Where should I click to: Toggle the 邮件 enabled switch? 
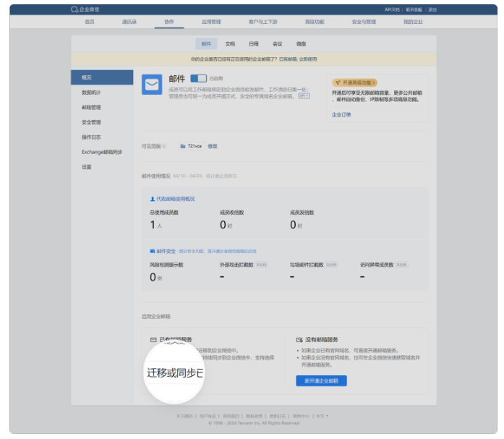pyautogui.click(x=198, y=78)
